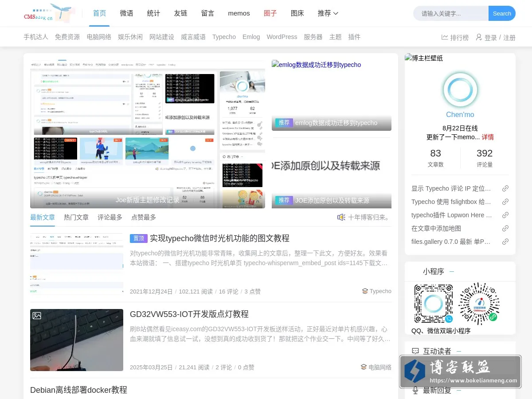Screen dimensions: 532x399
Task: Open the 威言威语 category
Action: (x=193, y=37)
